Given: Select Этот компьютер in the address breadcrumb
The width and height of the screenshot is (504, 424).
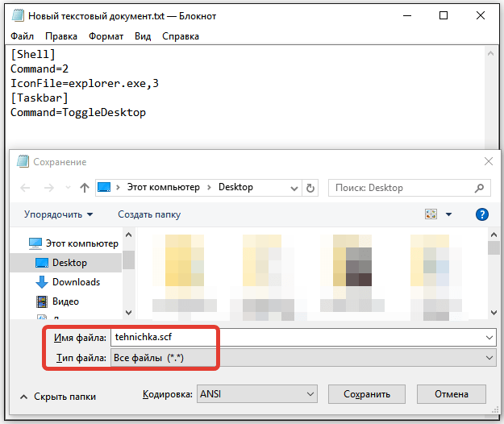Looking at the screenshot, I should coord(163,187).
